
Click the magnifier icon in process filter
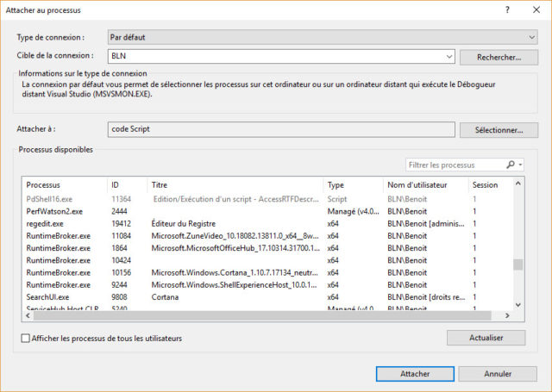tap(511, 165)
